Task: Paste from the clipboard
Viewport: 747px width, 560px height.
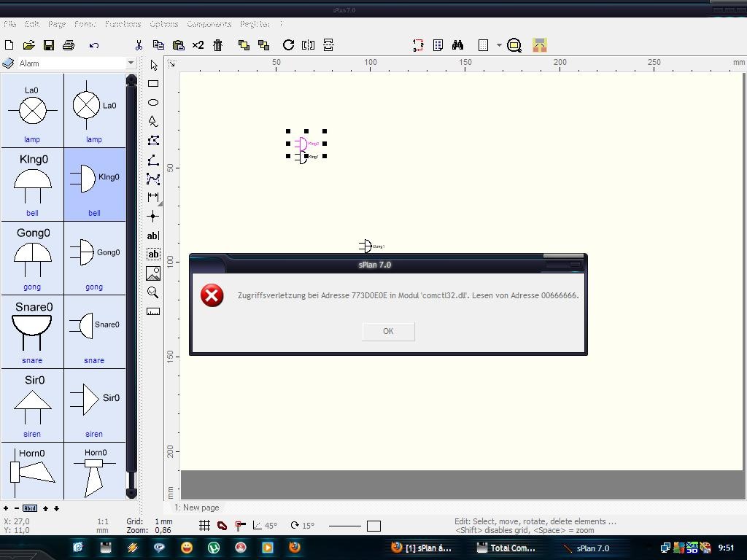Action: 178,45
